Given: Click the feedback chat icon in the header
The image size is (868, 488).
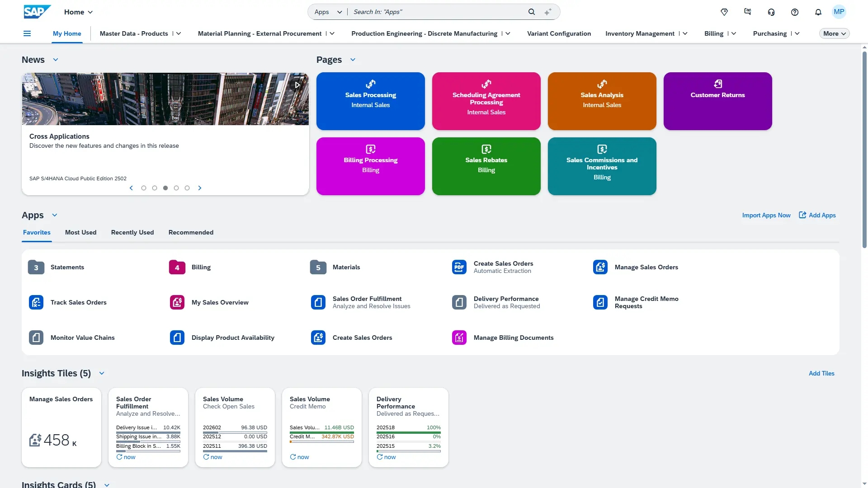Looking at the screenshot, I should pyautogui.click(x=748, y=12).
